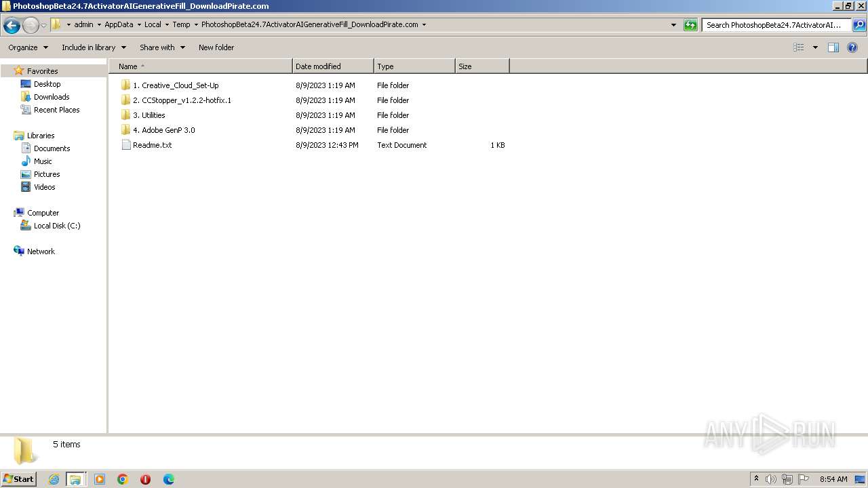Click the 1 KB size cell
Viewport: 868px width, 488px height.
click(x=497, y=145)
